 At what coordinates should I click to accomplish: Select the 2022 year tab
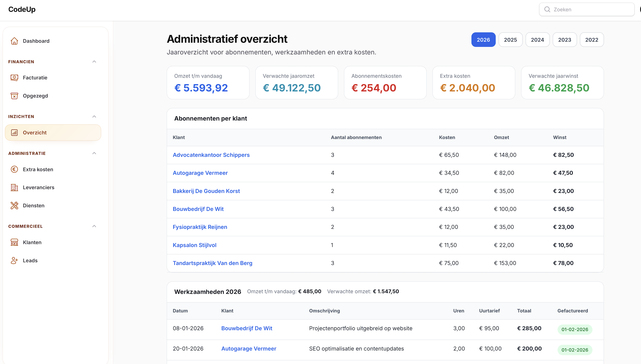(592, 40)
